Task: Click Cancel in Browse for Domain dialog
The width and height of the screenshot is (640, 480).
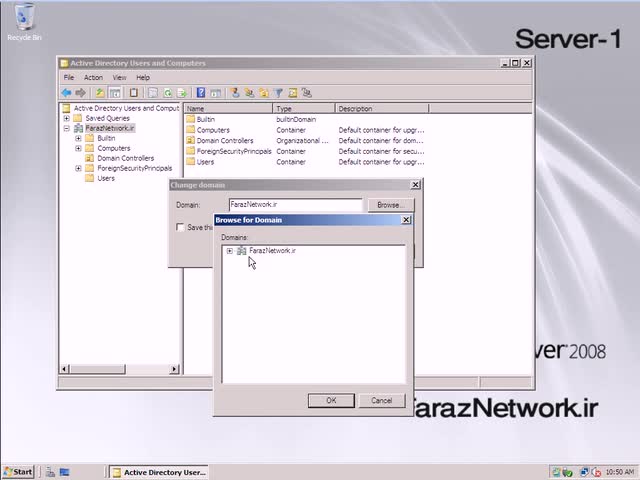Action: [382, 400]
